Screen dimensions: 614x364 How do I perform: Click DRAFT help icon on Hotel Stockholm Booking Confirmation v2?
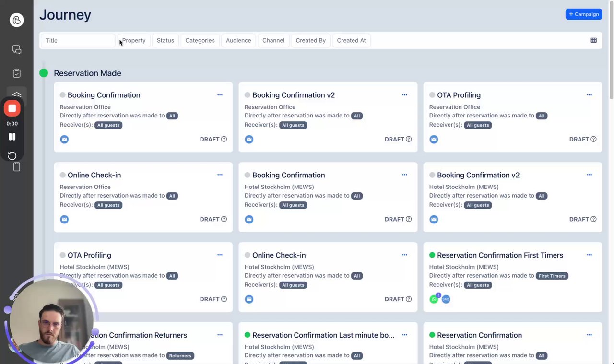coord(593,219)
